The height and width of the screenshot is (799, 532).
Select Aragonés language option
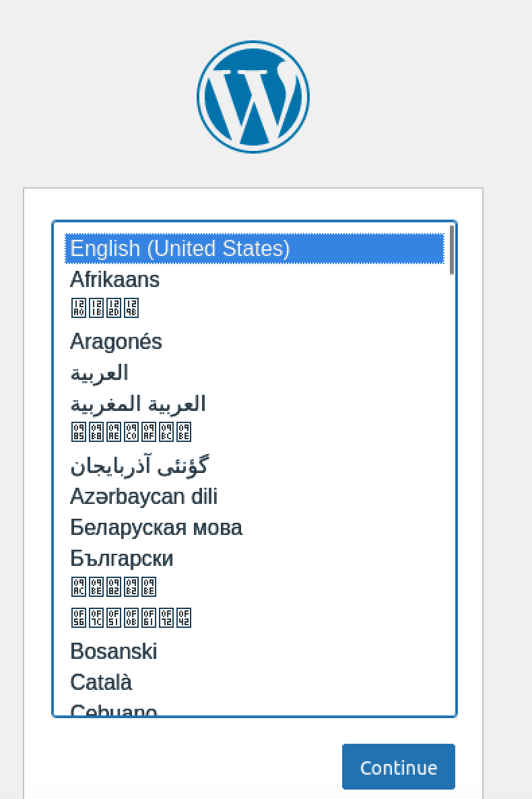pos(115,342)
